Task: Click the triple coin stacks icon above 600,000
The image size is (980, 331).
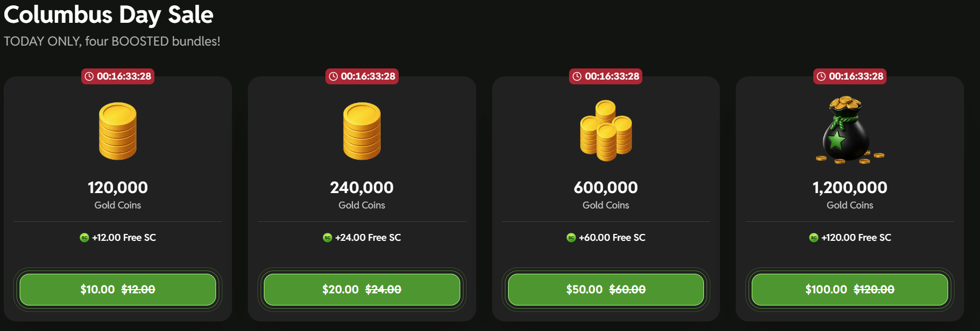Action: point(606,130)
